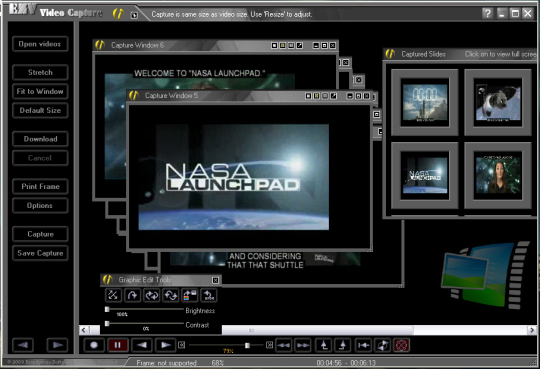
Task: Click the set start marker icon
Action: [x=324, y=345]
